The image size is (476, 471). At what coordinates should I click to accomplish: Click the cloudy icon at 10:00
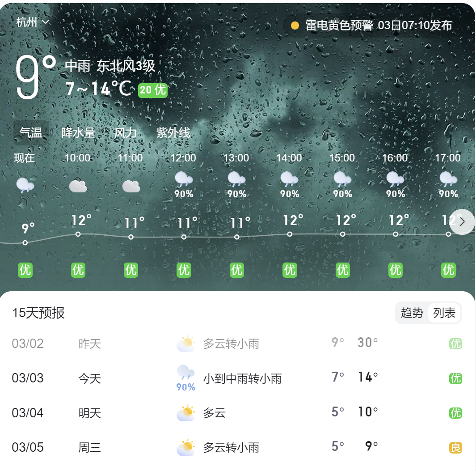coord(78,186)
